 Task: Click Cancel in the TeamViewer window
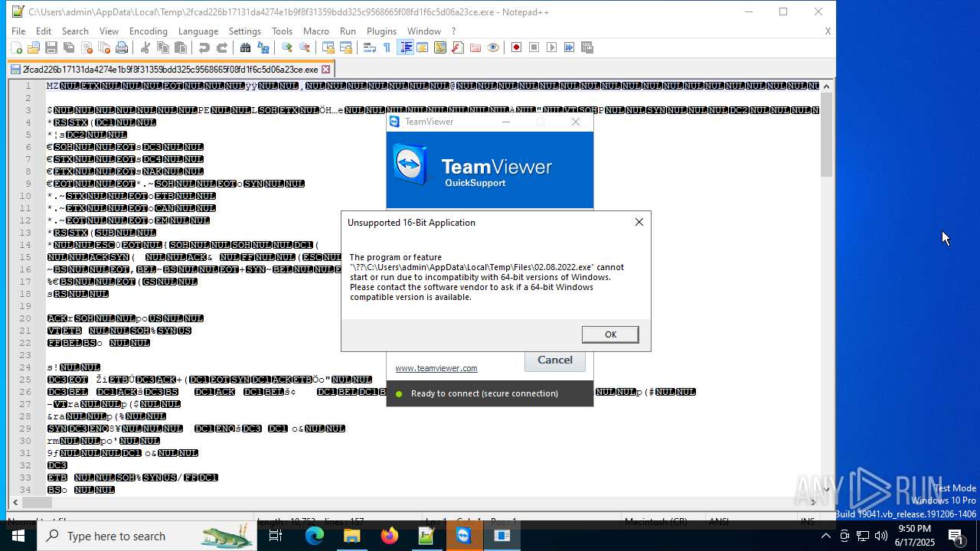coord(555,360)
